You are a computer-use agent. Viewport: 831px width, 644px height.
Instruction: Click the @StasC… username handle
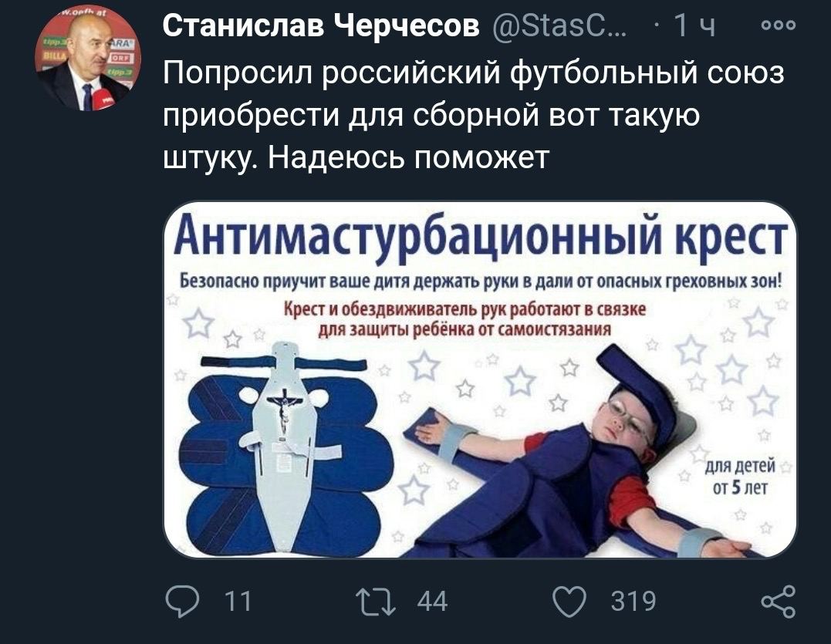559,25
